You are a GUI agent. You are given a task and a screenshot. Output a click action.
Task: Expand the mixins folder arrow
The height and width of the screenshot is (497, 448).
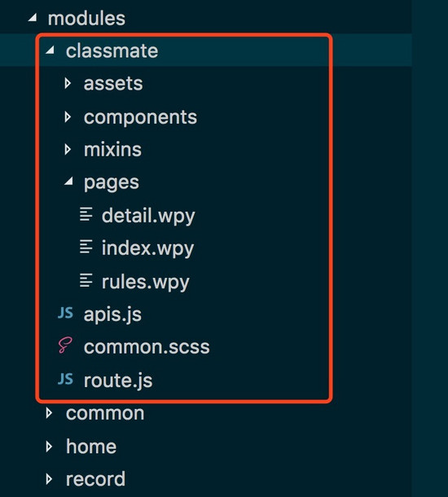tap(68, 149)
